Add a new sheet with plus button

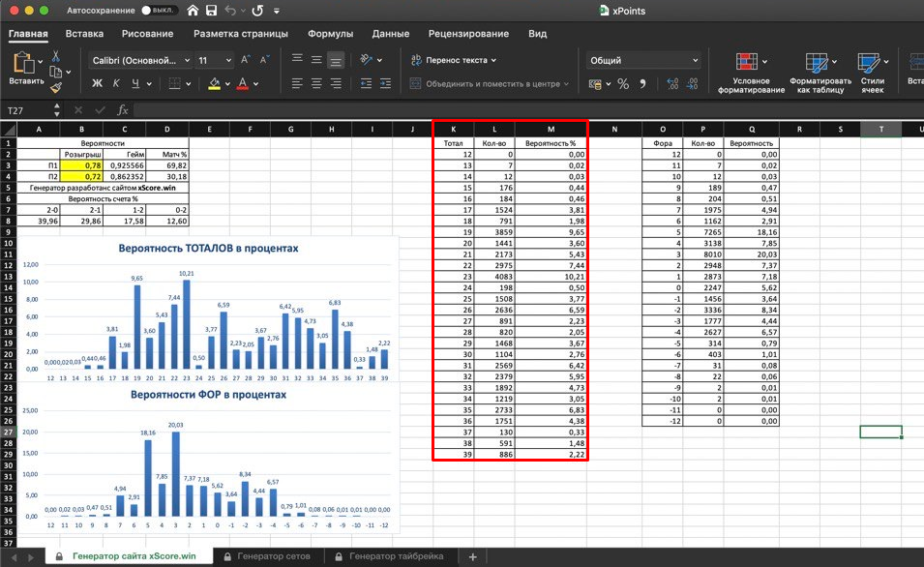[x=472, y=556]
